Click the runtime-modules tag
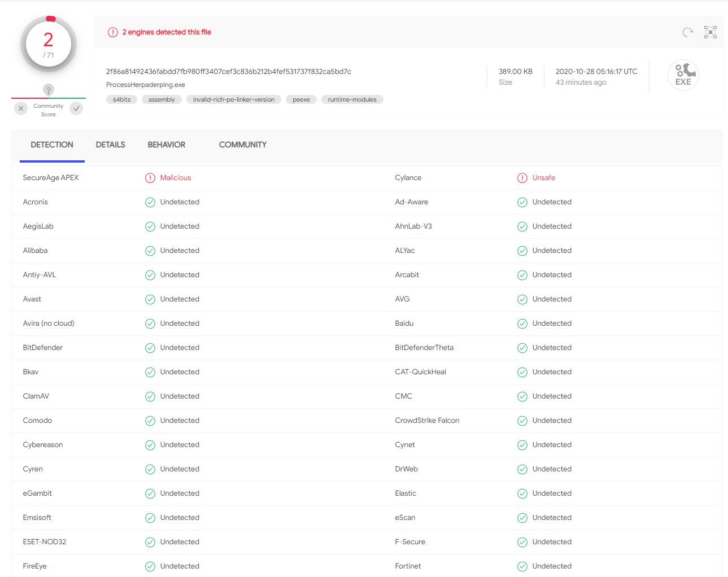 (x=352, y=99)
